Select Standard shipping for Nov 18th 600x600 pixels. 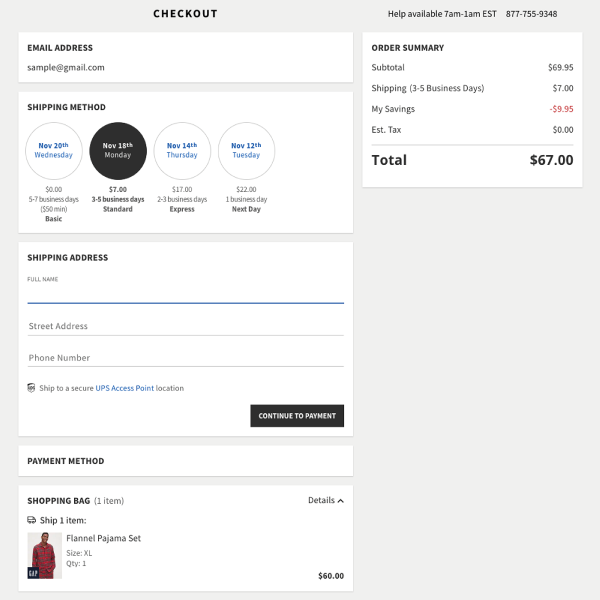(118, 151)
